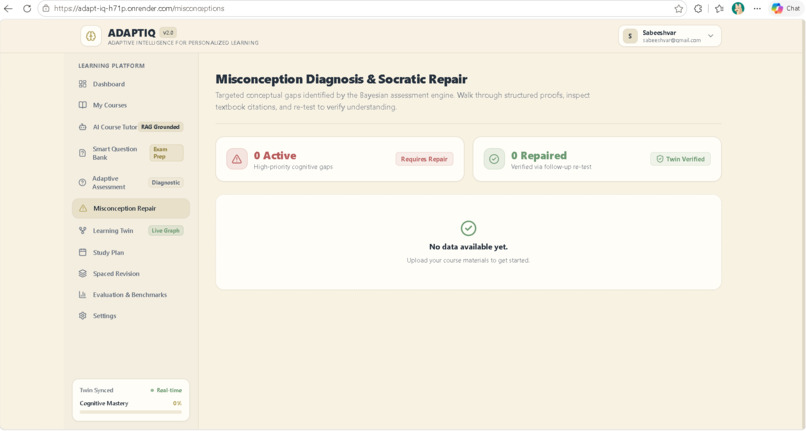Reload the page with refresh icon

[x=27, y=8]
